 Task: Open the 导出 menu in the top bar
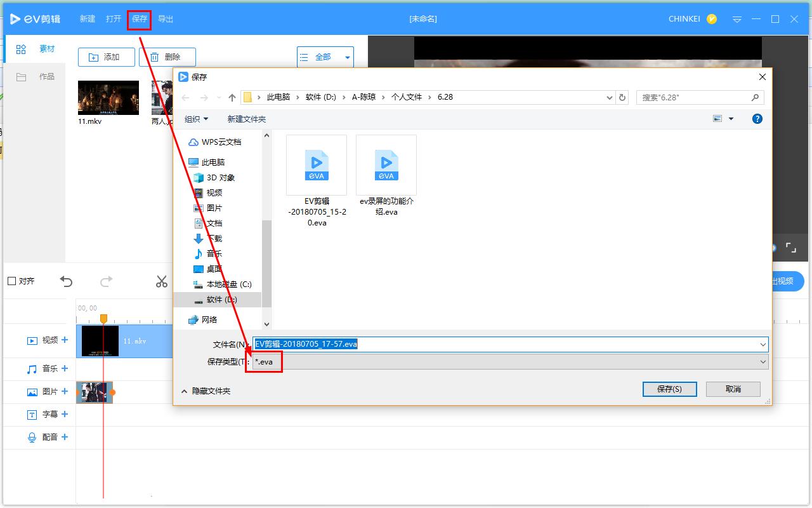[x=166, y=19]
